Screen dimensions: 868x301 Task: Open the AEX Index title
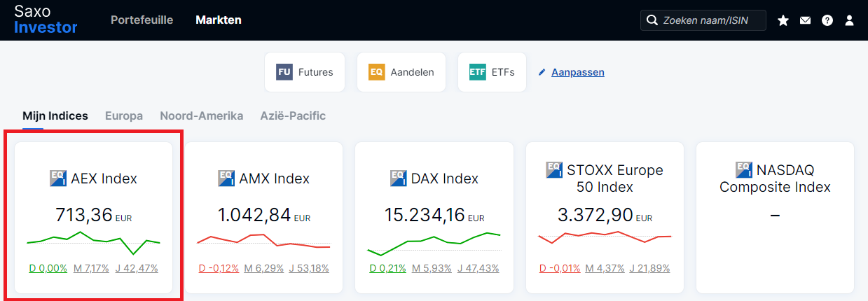click(104, 178)
